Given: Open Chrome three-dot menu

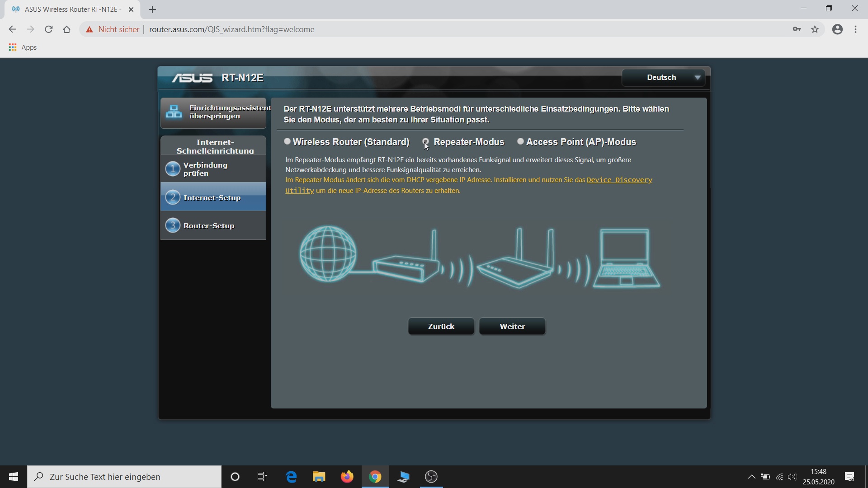Looking at the screenshot, I should [x=855, y=29].
